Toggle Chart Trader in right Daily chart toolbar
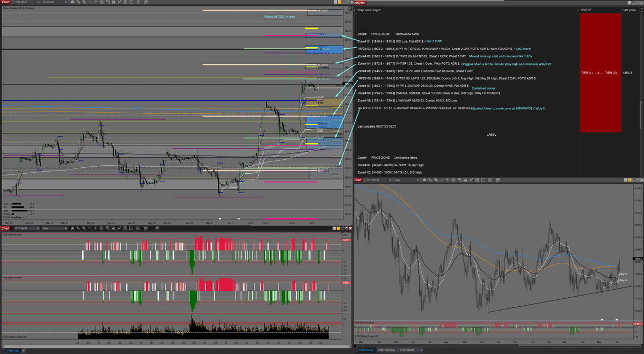 click(459, 180)
